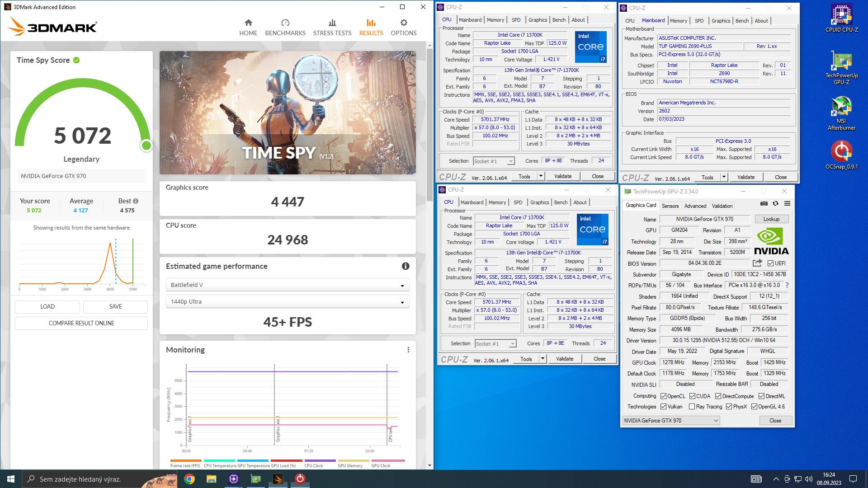This screenshot has width=868, height=488.
Task: Click the Lookup button in GPU-Z
Action: click(771, 219)
